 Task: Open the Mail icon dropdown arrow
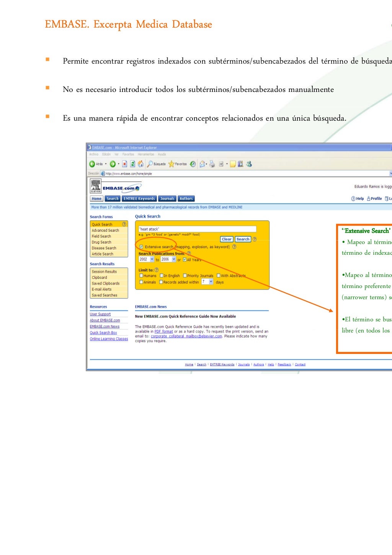[207, 164]
